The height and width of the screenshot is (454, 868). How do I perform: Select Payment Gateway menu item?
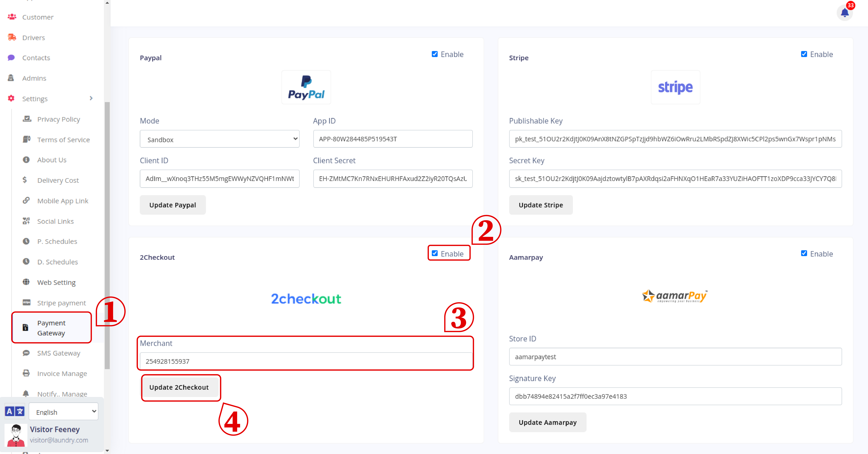(52, 328)
